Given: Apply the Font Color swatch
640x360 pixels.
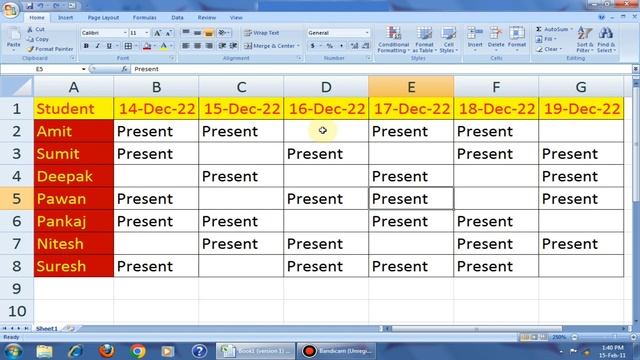Looking at the screenshot, I should pos(164,46).
